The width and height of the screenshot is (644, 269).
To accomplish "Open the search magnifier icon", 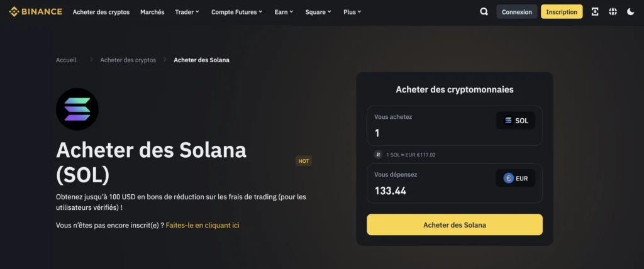I will (484, 11).
